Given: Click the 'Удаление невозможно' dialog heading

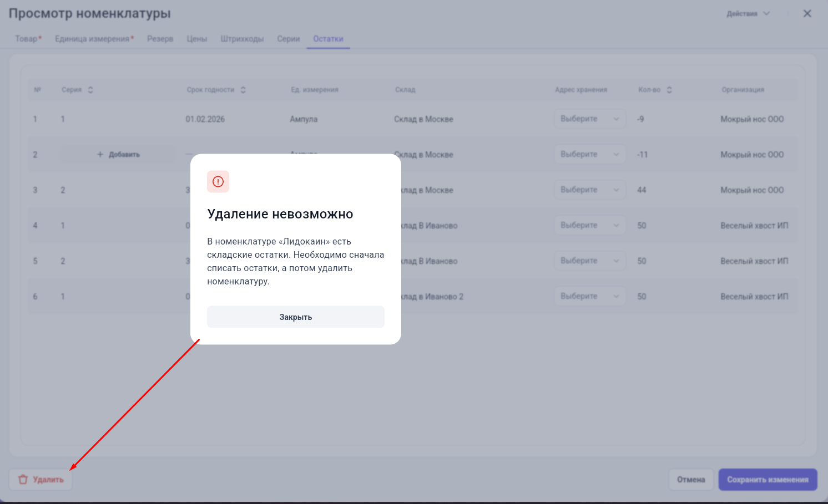Looking at the screenshot, I should (280, 214).
